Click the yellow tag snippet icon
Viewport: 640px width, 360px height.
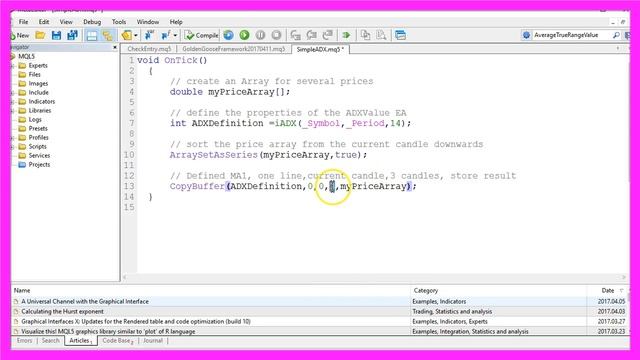pos(127,36)
